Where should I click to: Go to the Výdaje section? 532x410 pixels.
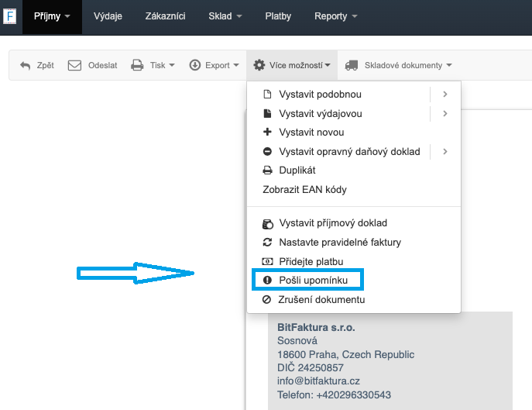tap(108, 16)
